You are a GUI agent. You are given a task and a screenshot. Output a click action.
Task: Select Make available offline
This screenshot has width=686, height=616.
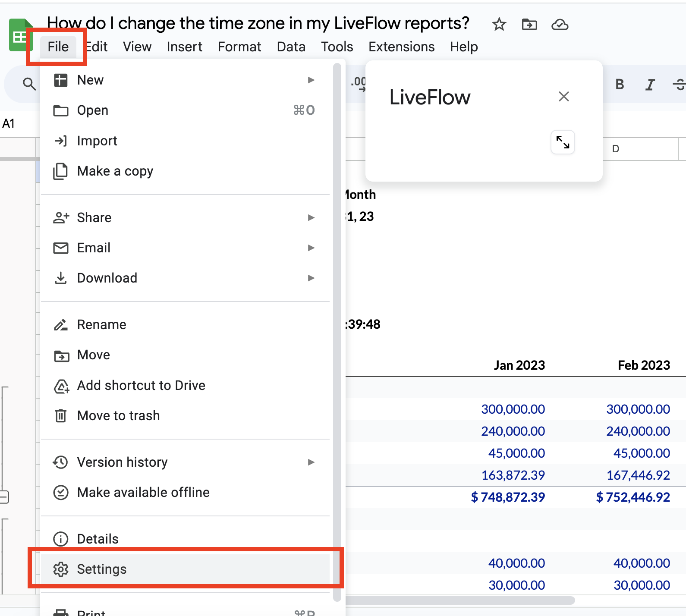point(185,493)
